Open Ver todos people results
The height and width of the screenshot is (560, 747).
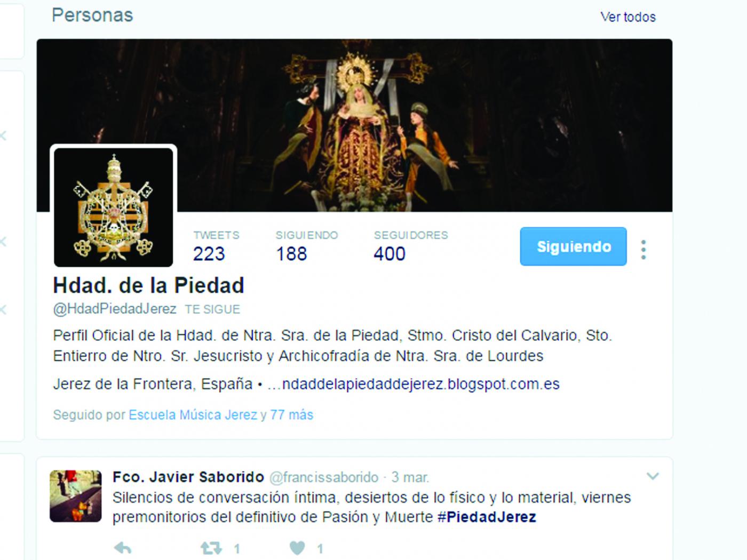[628, 17]
